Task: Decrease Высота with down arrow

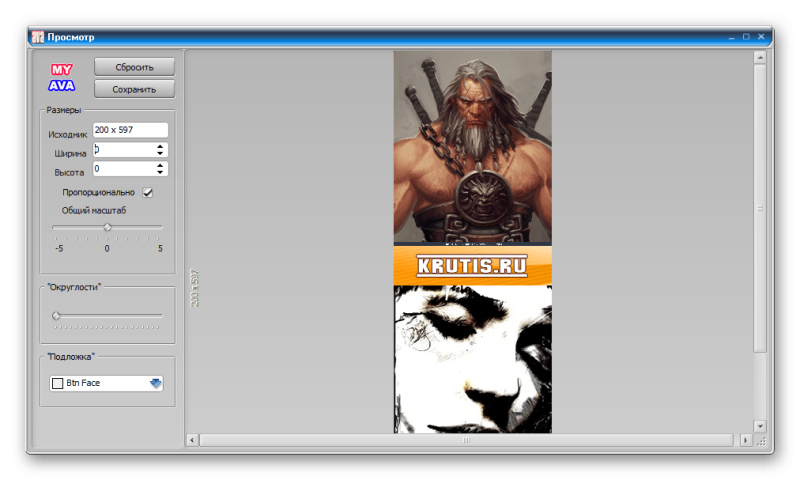Action: pyautogui.click(x=160, y=172)
